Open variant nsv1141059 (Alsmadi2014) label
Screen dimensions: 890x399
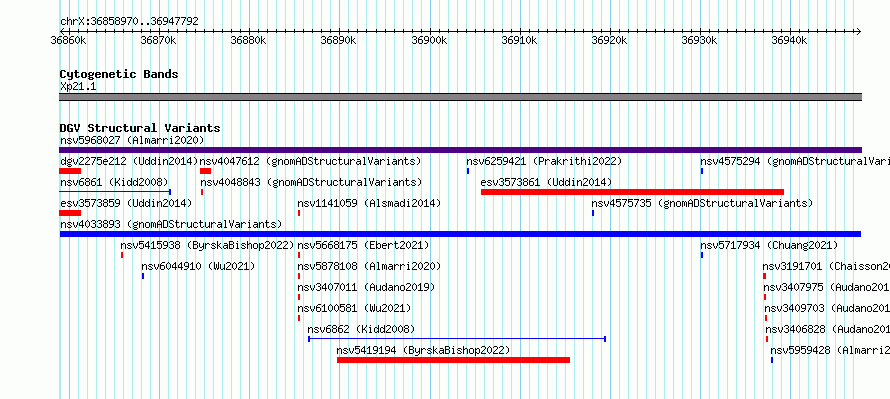[369, 203]
